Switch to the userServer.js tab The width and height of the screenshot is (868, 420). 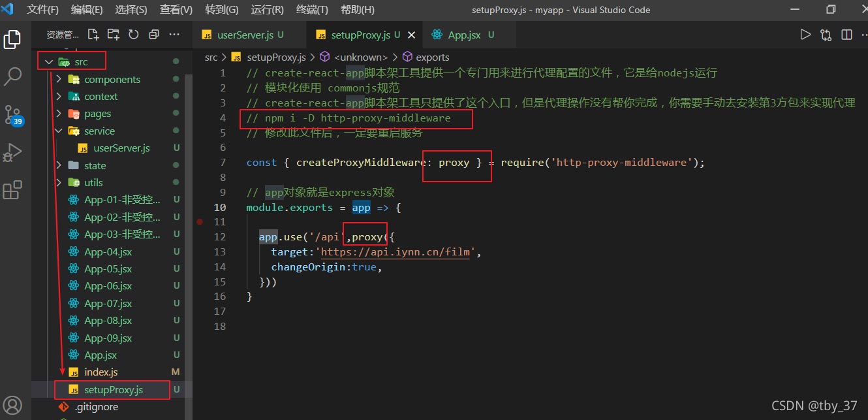[x=245, y=35]
